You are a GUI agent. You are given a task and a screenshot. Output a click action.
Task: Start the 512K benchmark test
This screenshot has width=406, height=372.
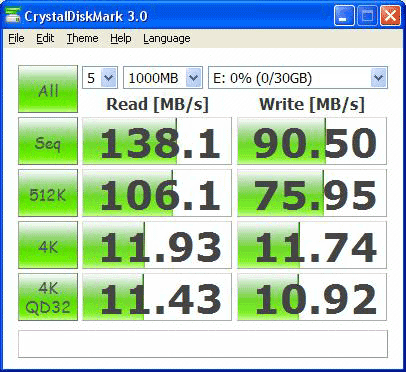[48, 193]
